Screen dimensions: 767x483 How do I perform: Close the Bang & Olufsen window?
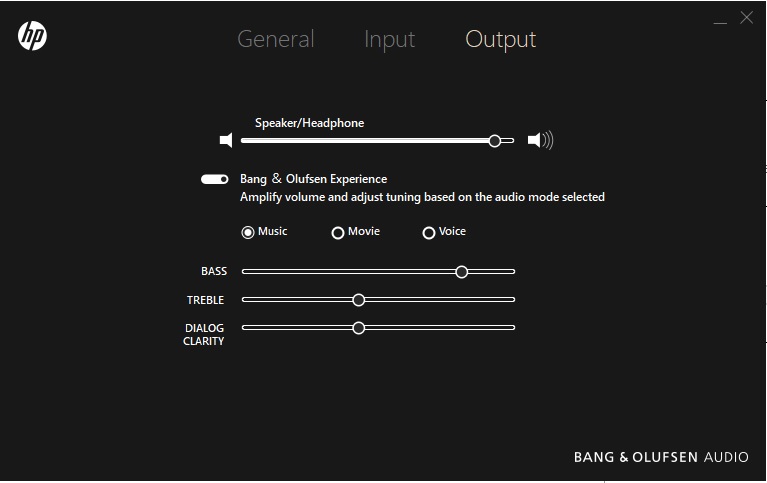[x=746, y=18]
